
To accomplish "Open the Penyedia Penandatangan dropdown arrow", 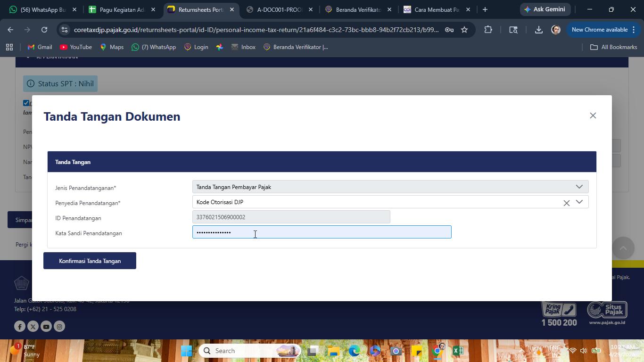I will (579, 202).
